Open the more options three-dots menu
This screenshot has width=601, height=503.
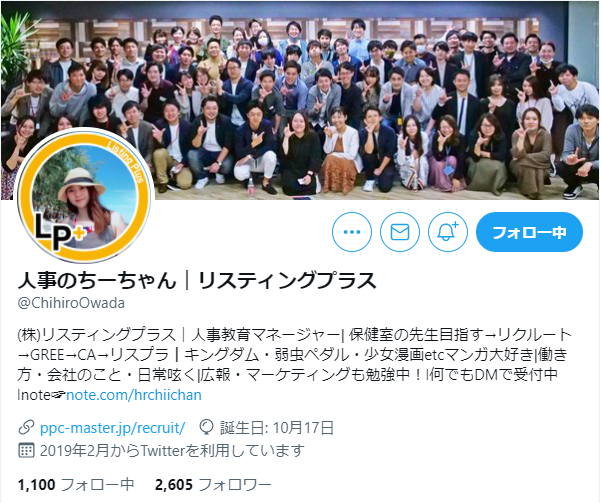tap(351, 232)
